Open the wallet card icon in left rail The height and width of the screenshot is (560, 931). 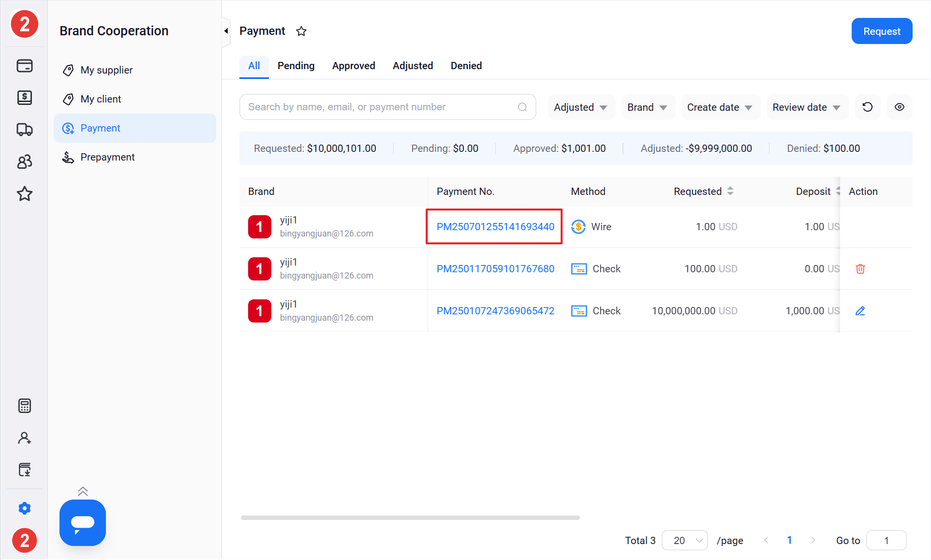pyautogui.click(x=25, y=65)
